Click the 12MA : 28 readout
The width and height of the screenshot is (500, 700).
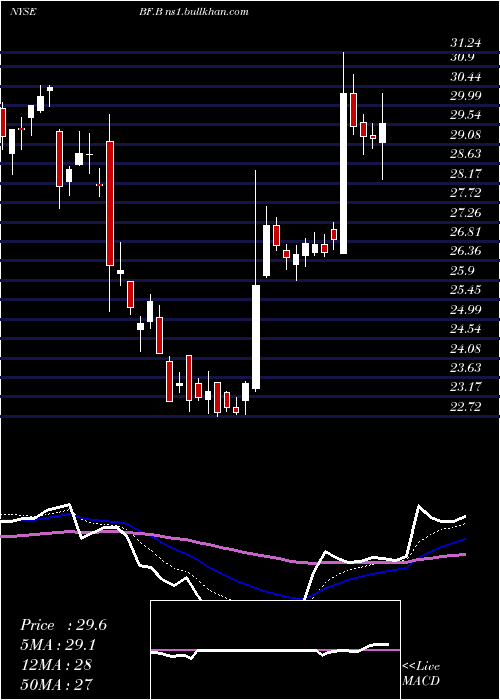pos(56,665)
